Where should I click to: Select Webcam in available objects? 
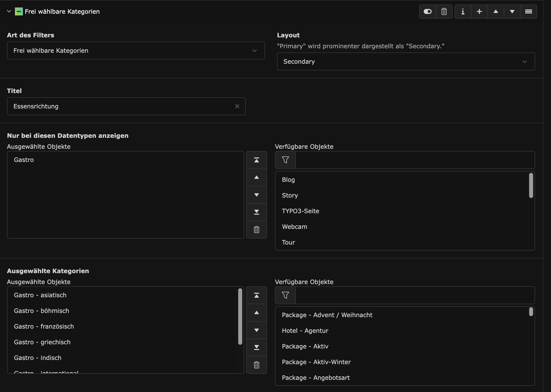pyautogui.click(x=402, y=227)
